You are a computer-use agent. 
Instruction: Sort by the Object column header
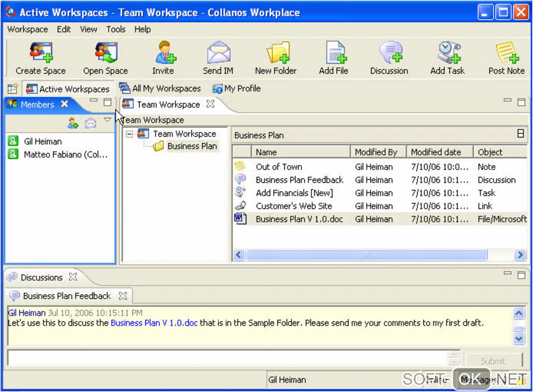501,152
